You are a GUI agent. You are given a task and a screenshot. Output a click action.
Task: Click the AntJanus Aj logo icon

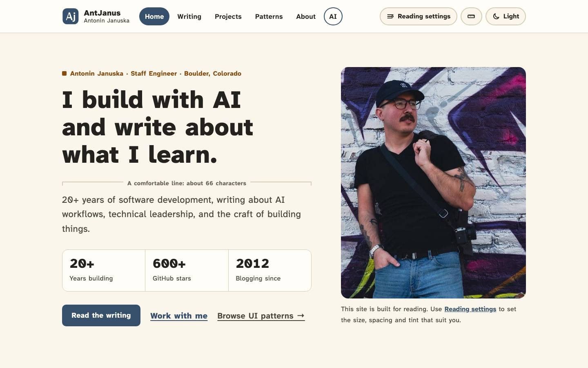tap(71, 16)
